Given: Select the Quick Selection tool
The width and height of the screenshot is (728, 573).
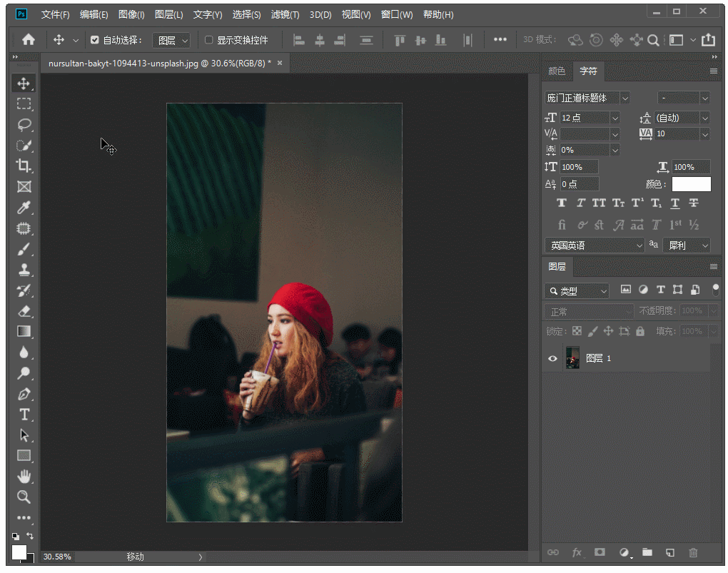Looking at the screenshot, I should tap(24, 146).
